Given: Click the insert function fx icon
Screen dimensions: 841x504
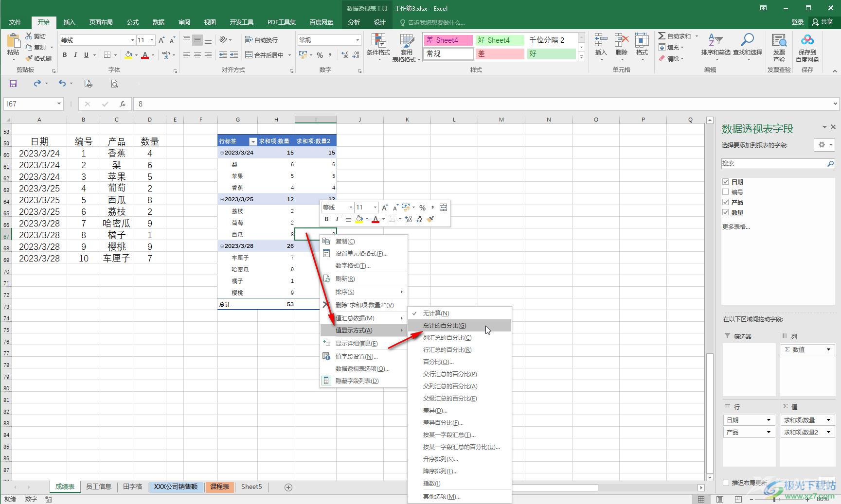Looking at the screenshot, I should tap(123, 104).
